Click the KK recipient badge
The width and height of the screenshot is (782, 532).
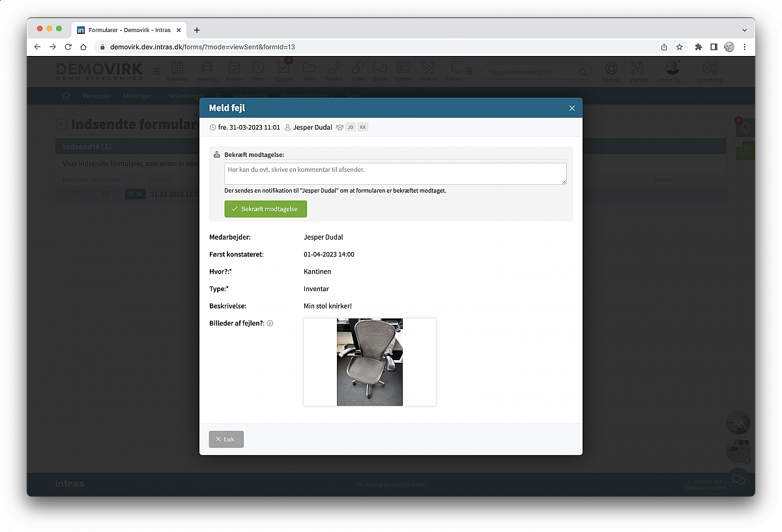click(363, 127)
